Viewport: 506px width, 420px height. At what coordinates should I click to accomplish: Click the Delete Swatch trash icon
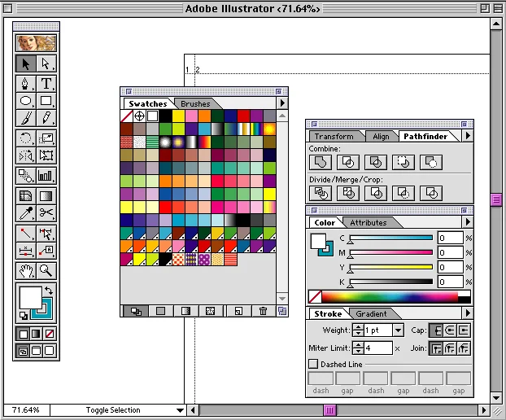263,311
